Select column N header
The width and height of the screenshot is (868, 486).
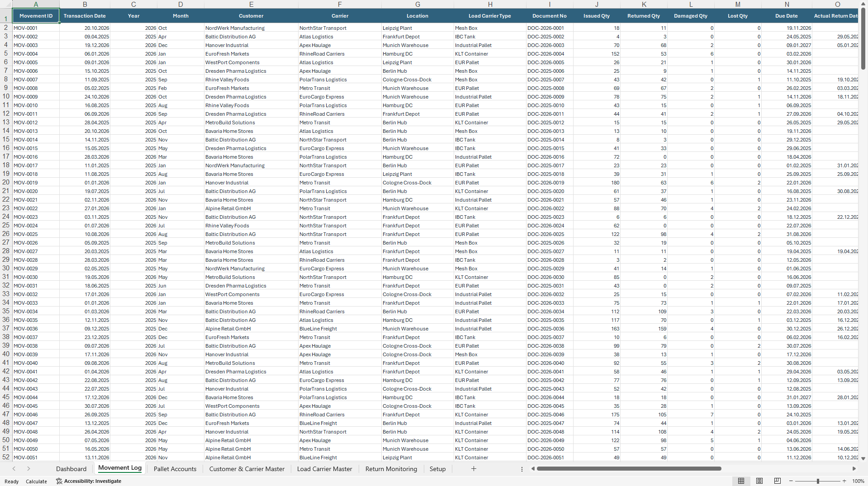pos(787,4)
